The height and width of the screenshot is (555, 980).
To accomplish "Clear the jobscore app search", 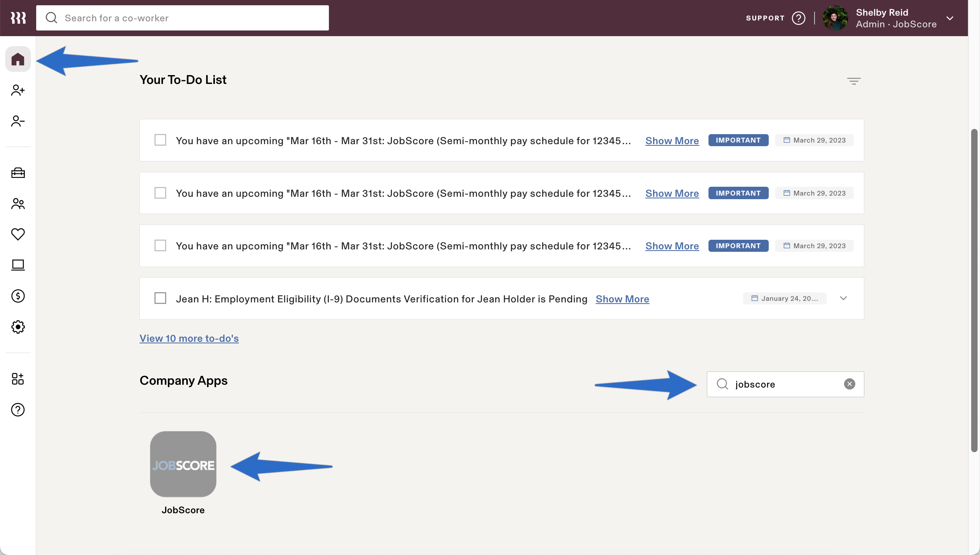I will tap(849, 384).
